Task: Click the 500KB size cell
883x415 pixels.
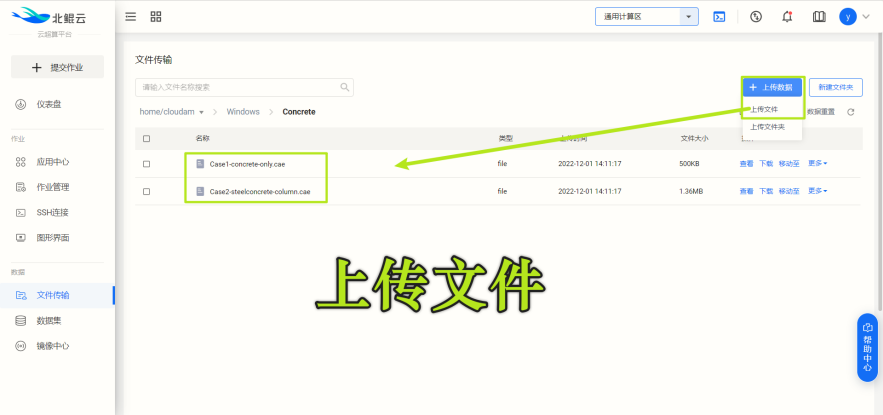Action: (x=689, y=164)
